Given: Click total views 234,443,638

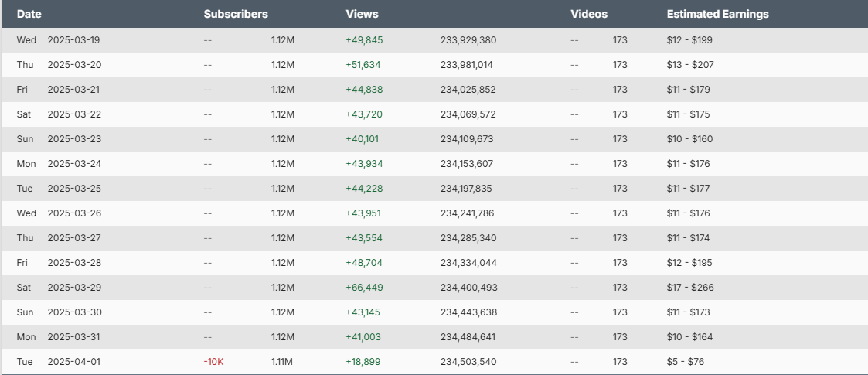Looking at the screenshot, I should pos(469,312).
